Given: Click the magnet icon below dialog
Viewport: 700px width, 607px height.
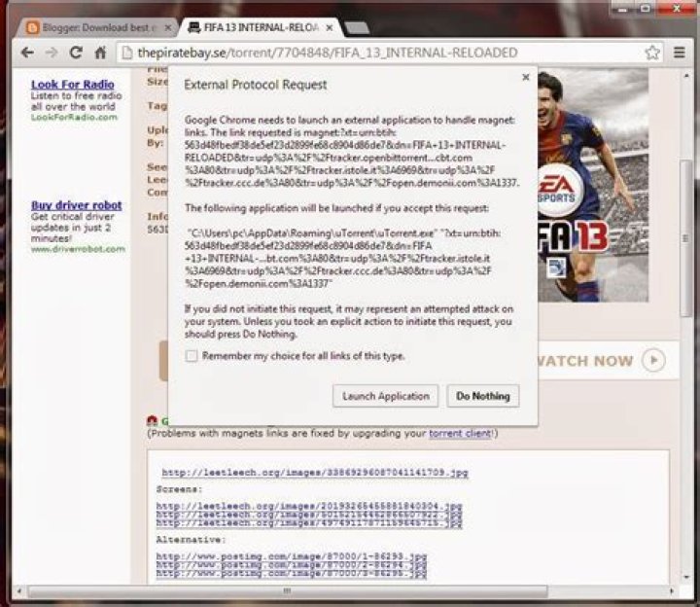Looking at the screenshot, I should pyautogui.click(x=153, y=420).
